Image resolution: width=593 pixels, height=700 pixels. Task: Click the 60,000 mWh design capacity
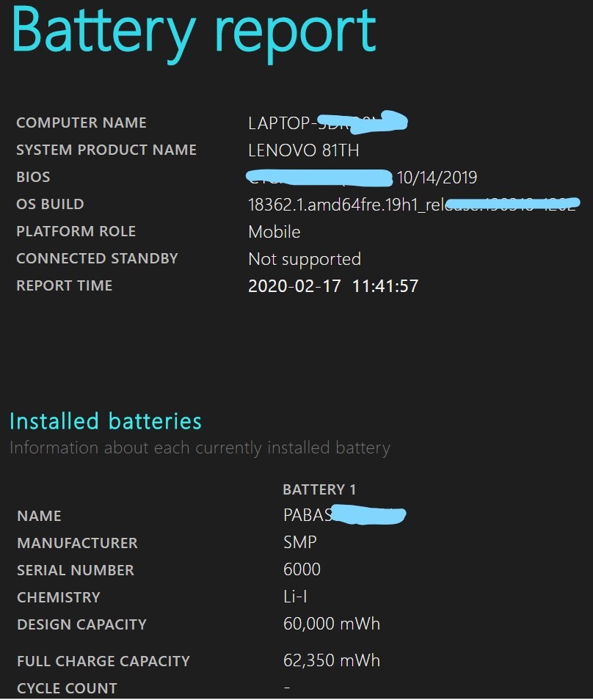pyautogui.click(x=332, y=624)
